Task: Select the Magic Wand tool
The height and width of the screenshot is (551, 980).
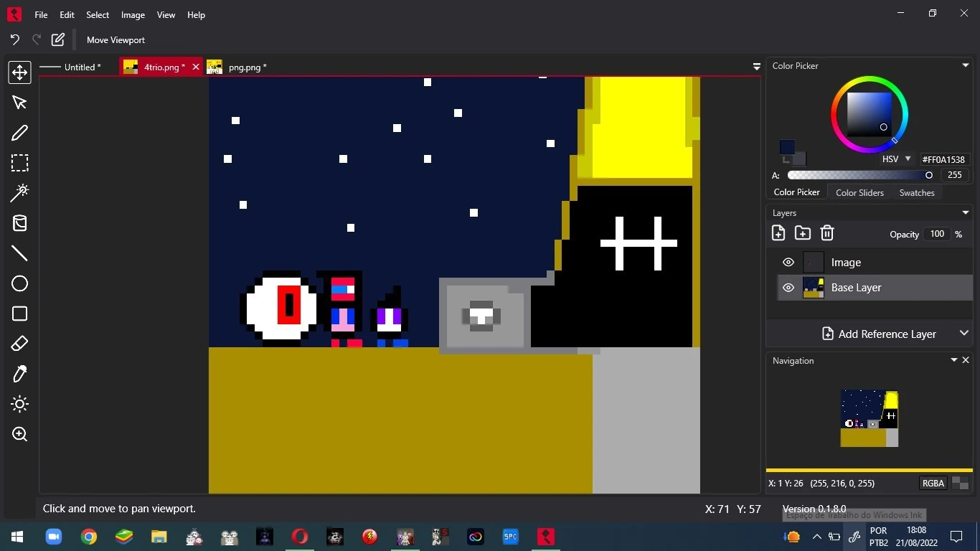Action: pos(19,192)
